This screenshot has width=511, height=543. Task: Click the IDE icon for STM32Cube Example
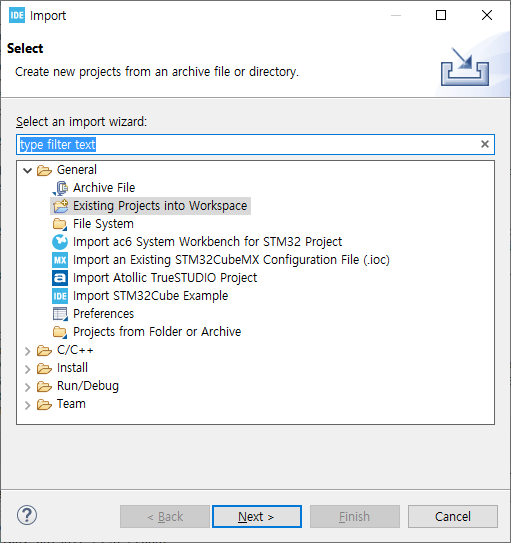coord(60,296)
